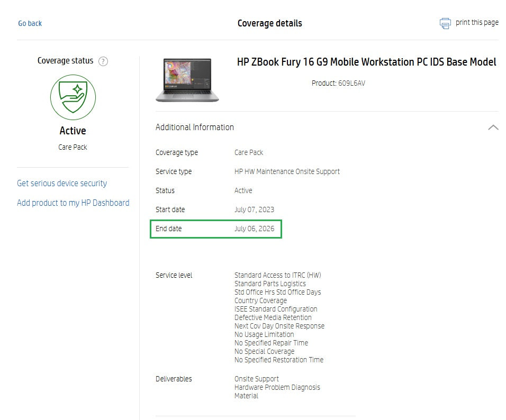The image size is (506, 420).
Task: Select the HP ZBook Fury product title
Action: [x=367, y=62]
